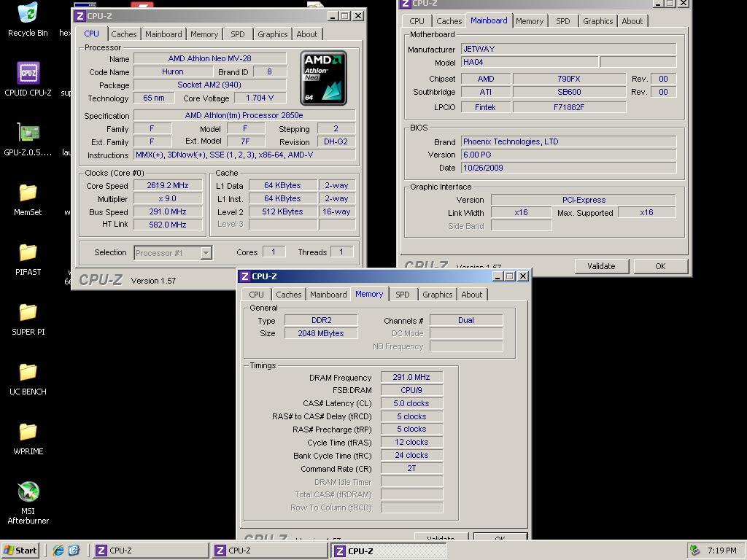Click the taskbar clock showing 7:19 PM
Viewport: 747px width, 560px height.
pyautogui.click(x=721, y=551)
